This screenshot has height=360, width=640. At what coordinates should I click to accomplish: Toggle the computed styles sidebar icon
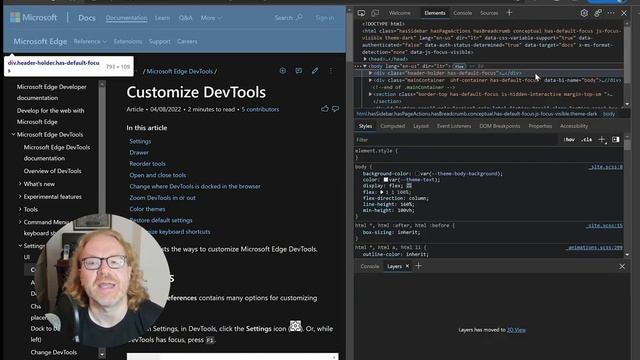[616, 140]
